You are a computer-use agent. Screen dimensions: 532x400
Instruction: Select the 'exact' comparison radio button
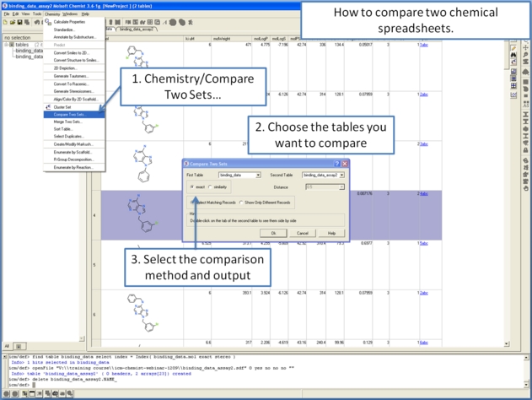pos(190,186)
